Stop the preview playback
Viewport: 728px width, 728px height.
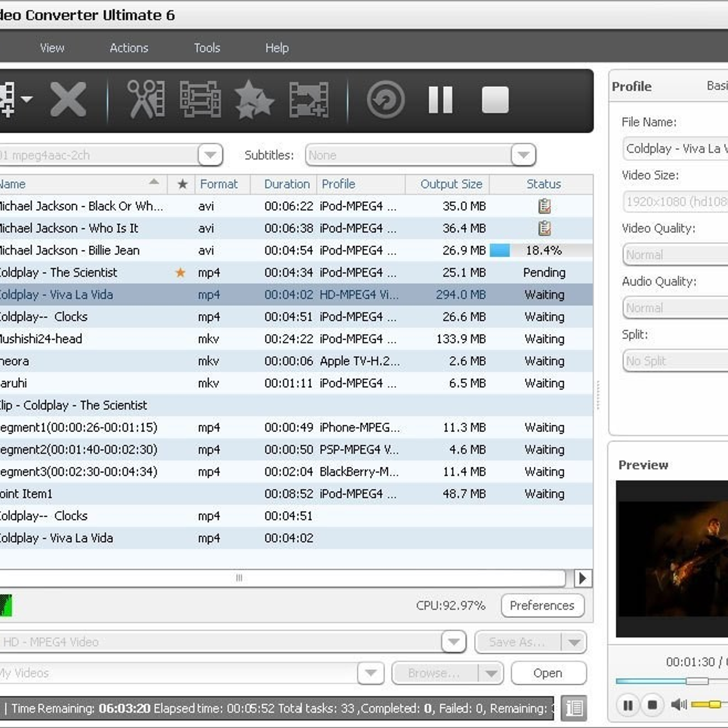pos(652,705)
